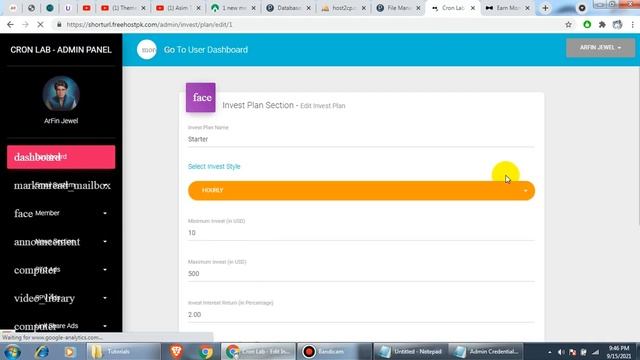Expand the Member sidebar menu

[61, 213]
